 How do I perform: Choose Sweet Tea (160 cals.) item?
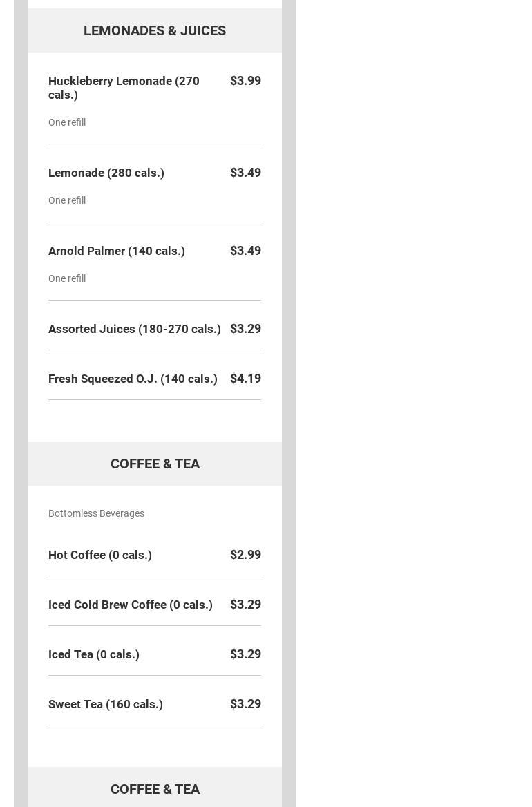pyautogui.click(x=106, y=704)
